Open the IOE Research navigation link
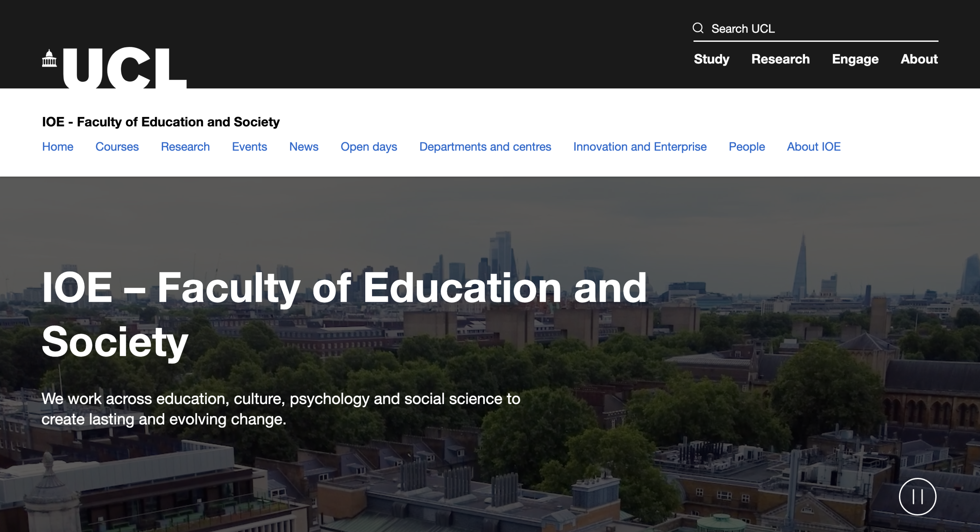 [x=185, y=147]
